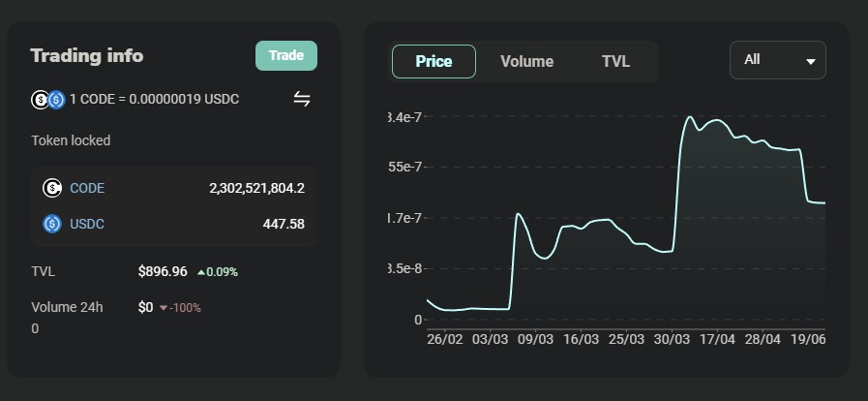Click the 3.4e-7 y-axis label
The height and width of the screenshot is (401, 868).
405,117
